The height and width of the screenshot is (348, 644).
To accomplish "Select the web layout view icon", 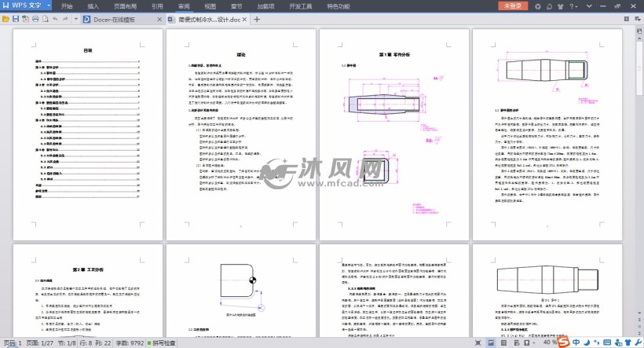I will (x=516, y=343).
